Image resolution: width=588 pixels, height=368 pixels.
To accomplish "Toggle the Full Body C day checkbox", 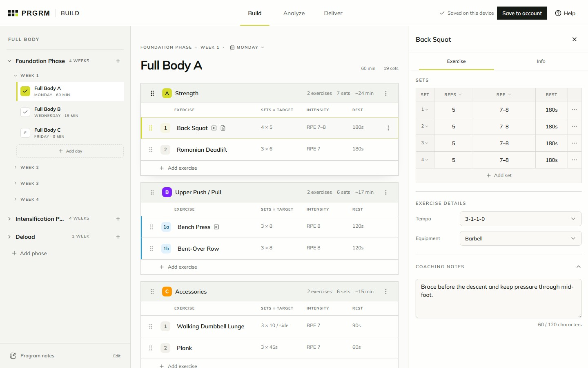I will click(x=25, y=133).
